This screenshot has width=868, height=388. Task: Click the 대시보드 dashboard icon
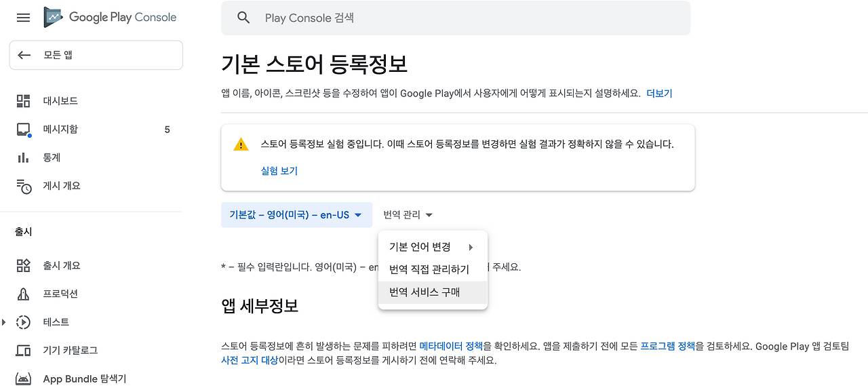click(x=23, y=101)
